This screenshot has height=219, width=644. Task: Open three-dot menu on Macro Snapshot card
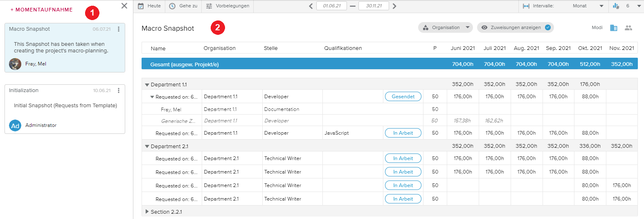[119, 29]
